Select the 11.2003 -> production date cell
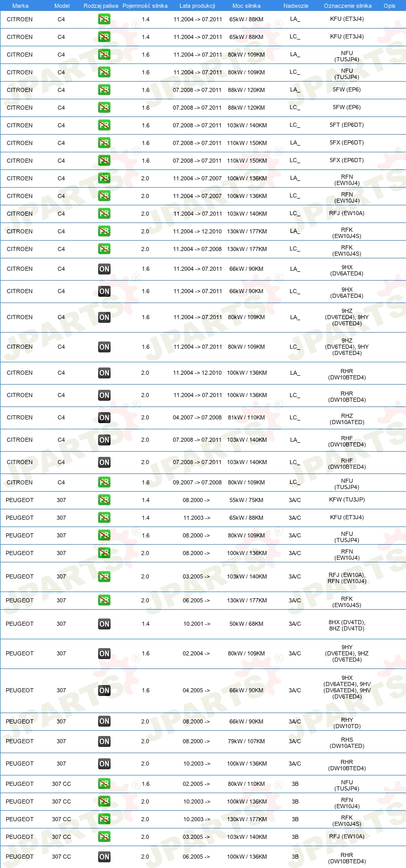406x868 pixels. click(197, 518)
